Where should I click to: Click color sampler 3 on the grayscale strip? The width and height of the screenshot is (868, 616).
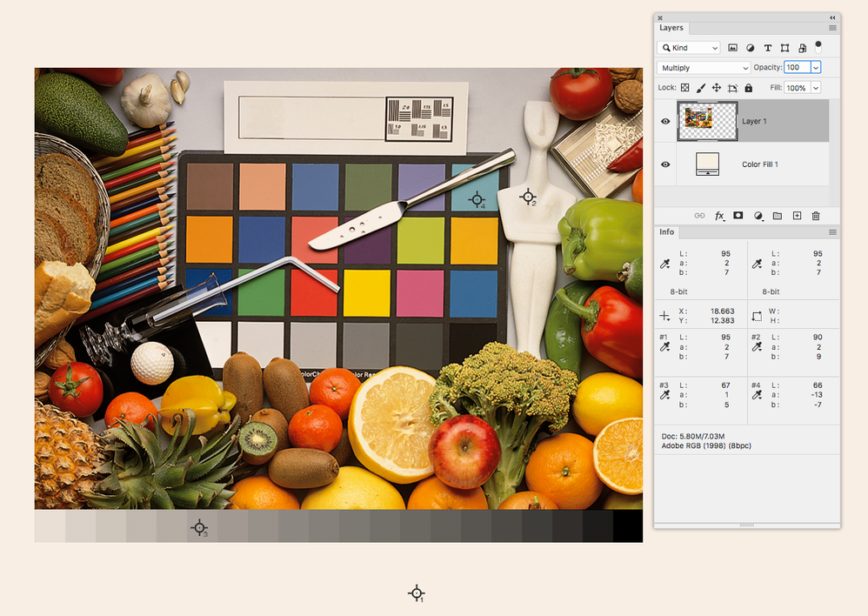click(x=199, y=527)
